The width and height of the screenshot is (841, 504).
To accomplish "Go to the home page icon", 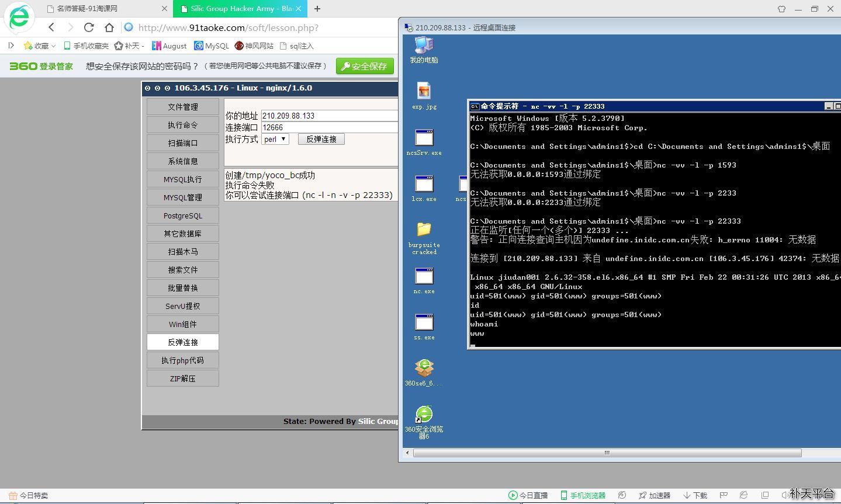I will click(x=109, y=27).
